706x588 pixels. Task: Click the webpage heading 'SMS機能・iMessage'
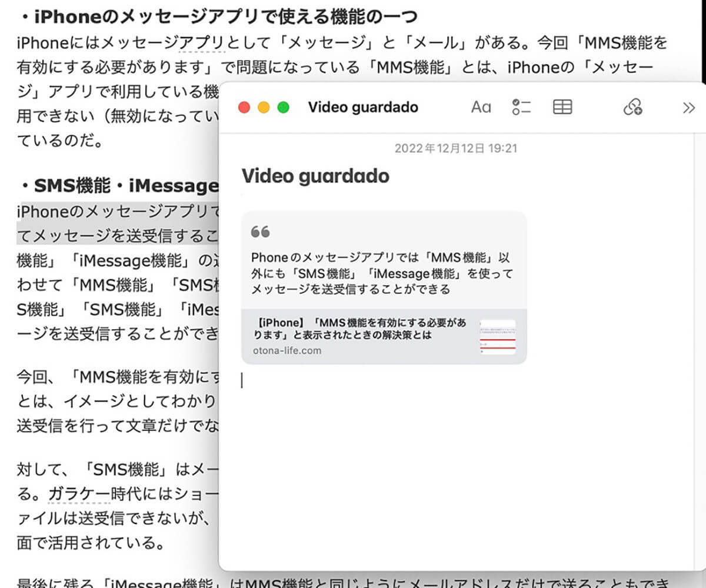coord(126,186)
